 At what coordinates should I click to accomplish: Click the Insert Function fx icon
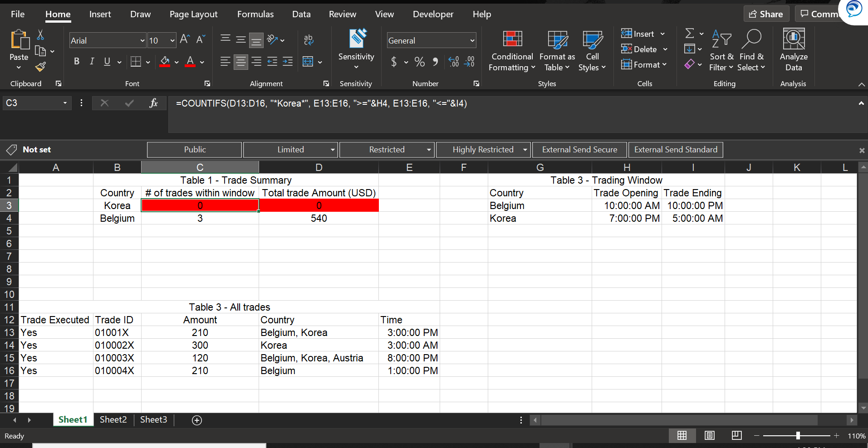point(154,103)
